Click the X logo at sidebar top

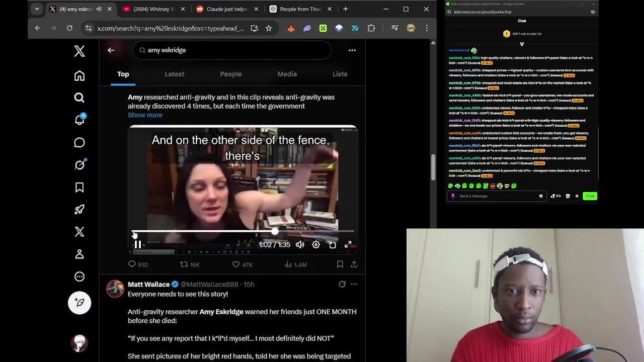click(x=79, y=51)
